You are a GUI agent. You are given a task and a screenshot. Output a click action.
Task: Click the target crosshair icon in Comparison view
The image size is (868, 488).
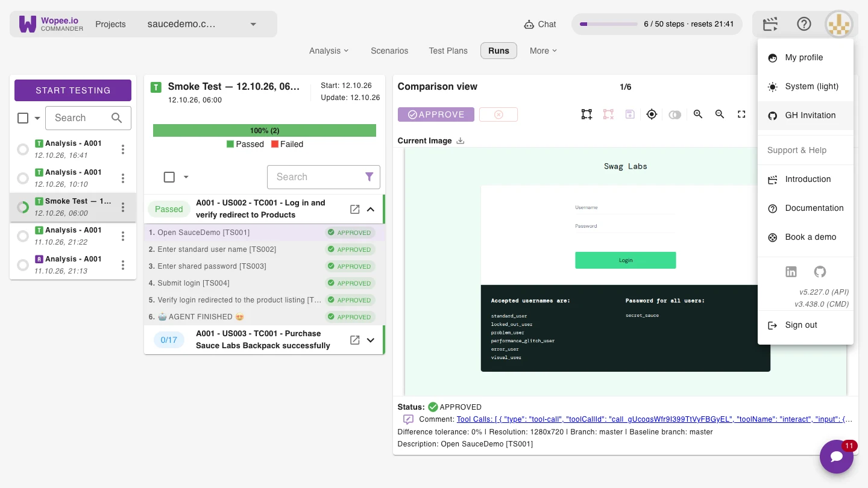coord(652,114)
